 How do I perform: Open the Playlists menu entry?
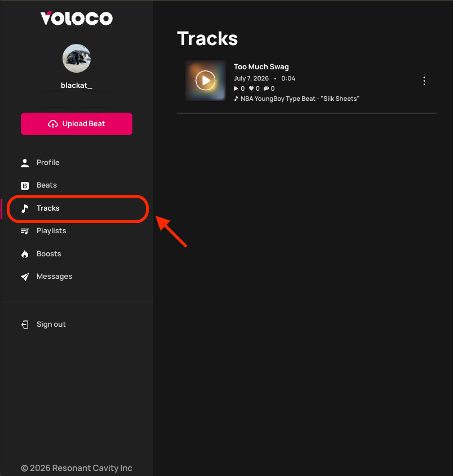click(x=51, y=231)
